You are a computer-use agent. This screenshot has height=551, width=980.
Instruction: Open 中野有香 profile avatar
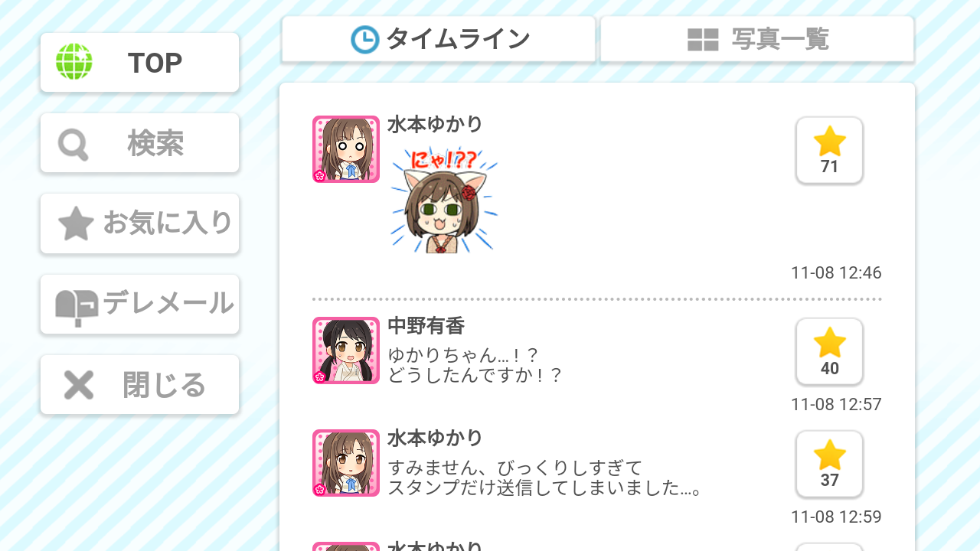coord(346,350)
